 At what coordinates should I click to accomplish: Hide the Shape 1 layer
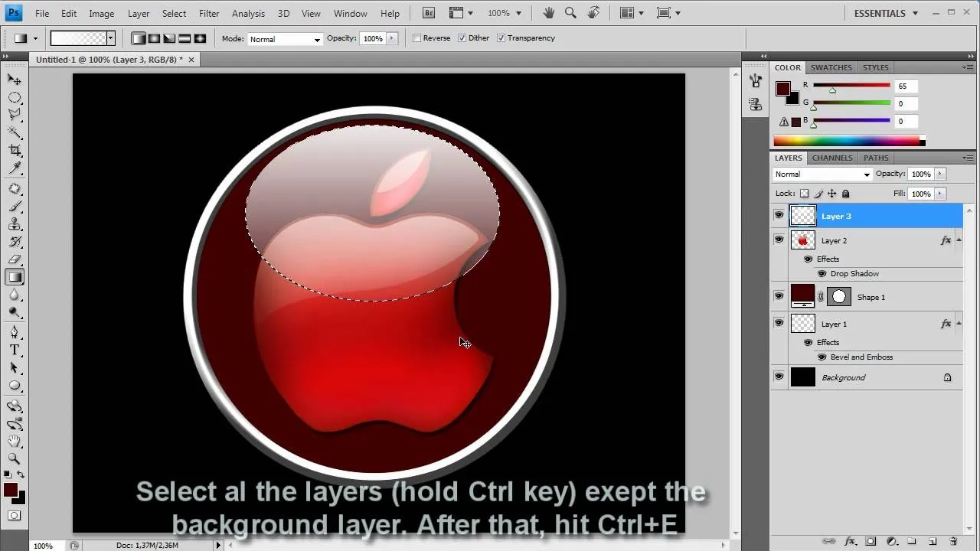click(779, 296)
